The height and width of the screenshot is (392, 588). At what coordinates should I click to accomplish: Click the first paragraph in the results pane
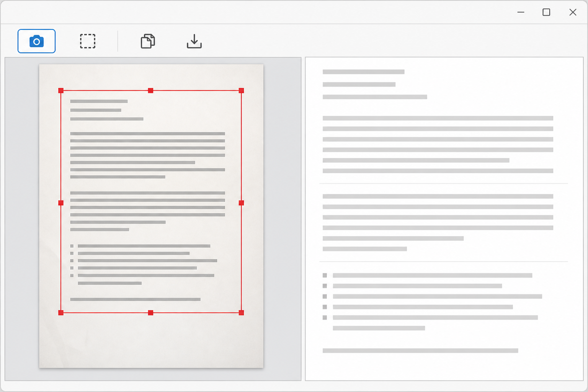pos(438,144)
